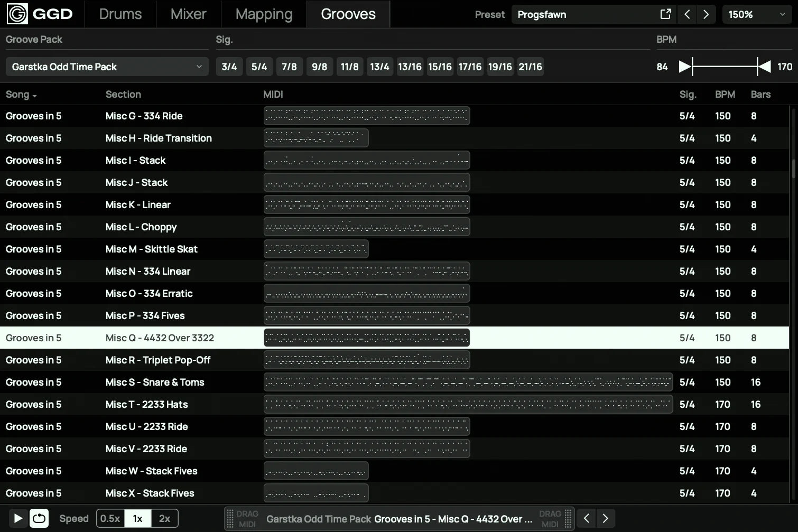
Task: Open the preset pop-out window icon
Action: coord(665,14)
